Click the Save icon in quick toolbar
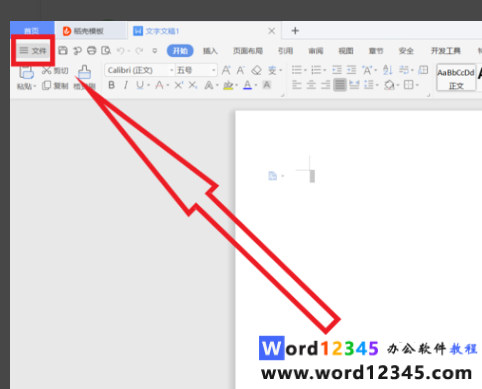This screenshot has height=389, width=482. point(63,51)
